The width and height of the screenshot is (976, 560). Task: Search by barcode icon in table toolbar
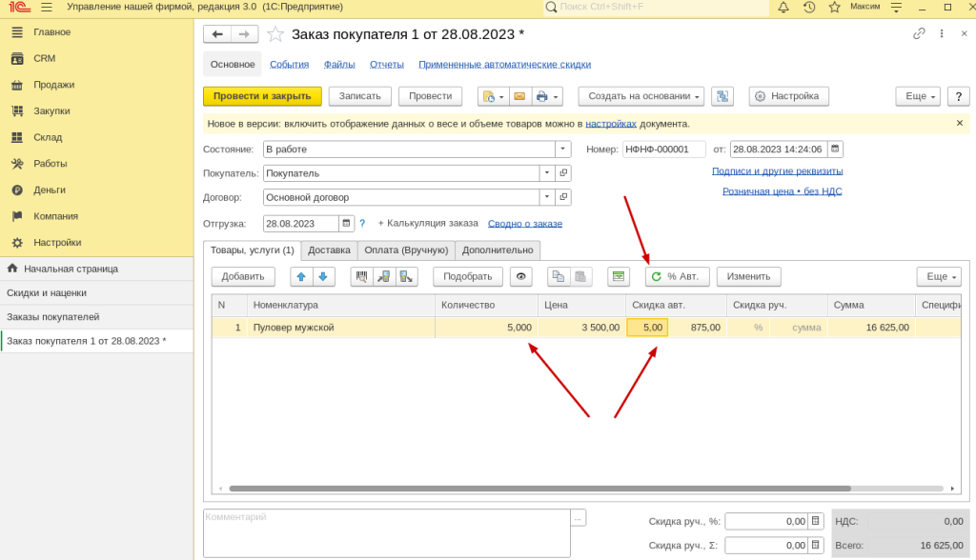pyautogui.click(x=361, y=277)
